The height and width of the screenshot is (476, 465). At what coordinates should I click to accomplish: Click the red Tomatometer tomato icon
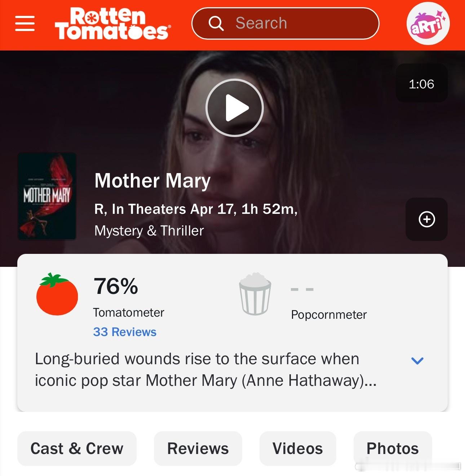[57, 294]
